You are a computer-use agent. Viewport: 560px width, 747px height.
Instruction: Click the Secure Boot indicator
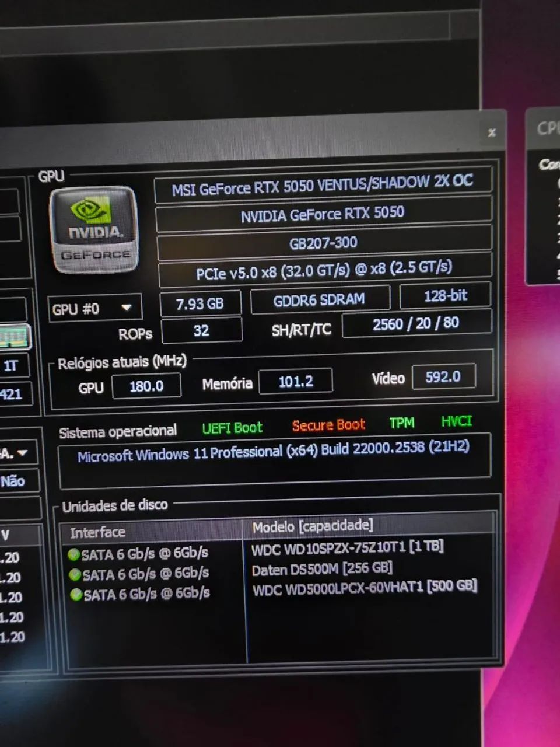coord(328,425)
